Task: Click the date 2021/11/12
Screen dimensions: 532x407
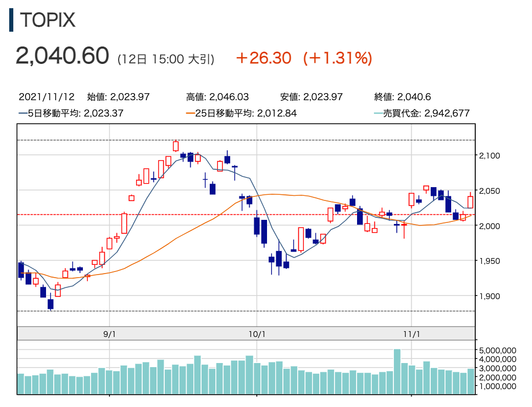Action: pyautogui.click(x=47, y=97)
